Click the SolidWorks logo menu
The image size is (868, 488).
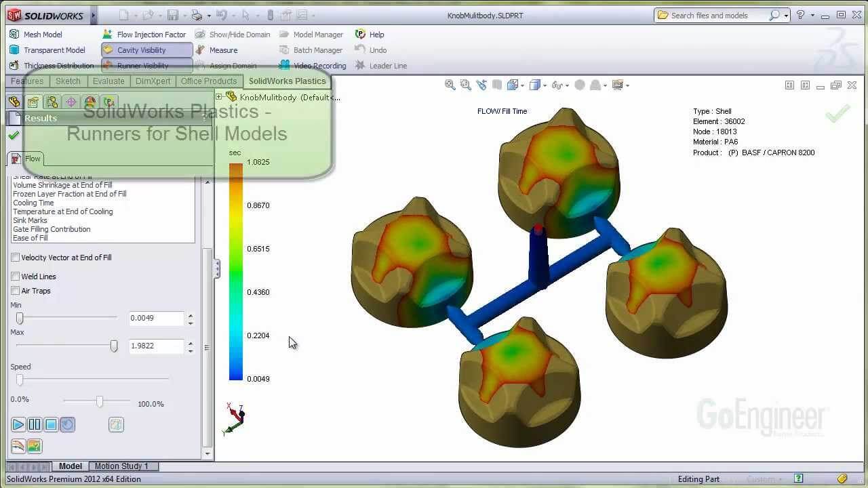[45, 15]
